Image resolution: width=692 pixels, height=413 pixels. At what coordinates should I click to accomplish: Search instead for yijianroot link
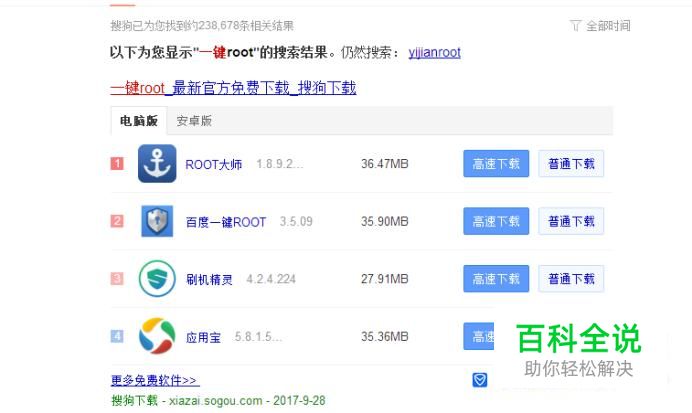(x=434, y=53)
